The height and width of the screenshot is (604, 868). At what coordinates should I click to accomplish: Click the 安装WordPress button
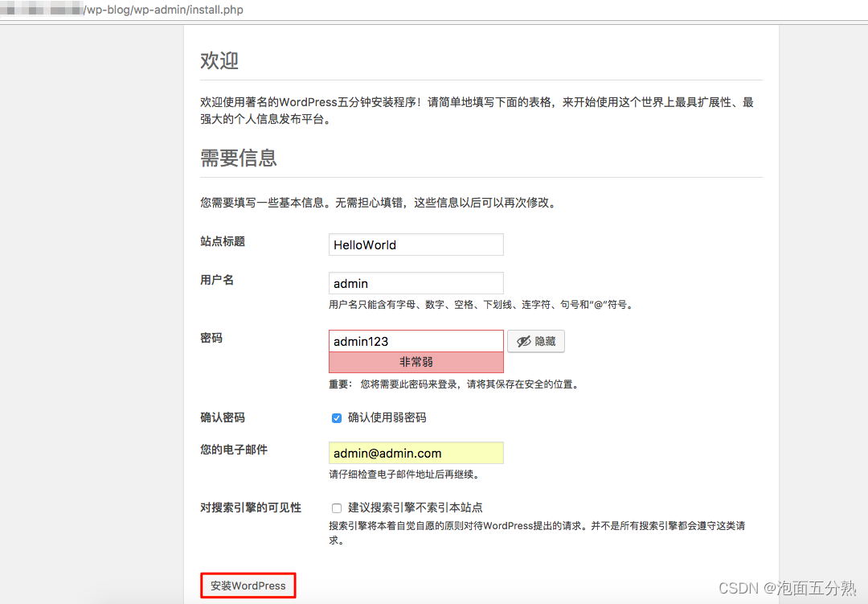[x=248, y=586]
